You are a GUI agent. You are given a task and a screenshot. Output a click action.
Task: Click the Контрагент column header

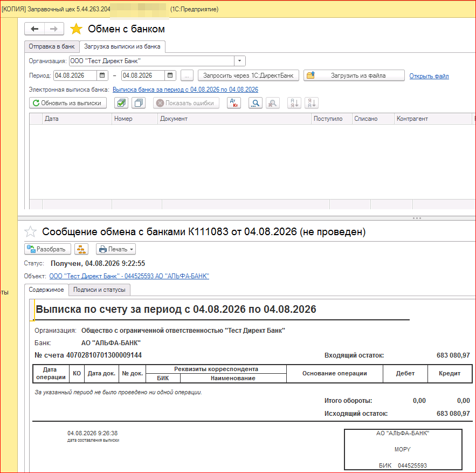(432, 119)
